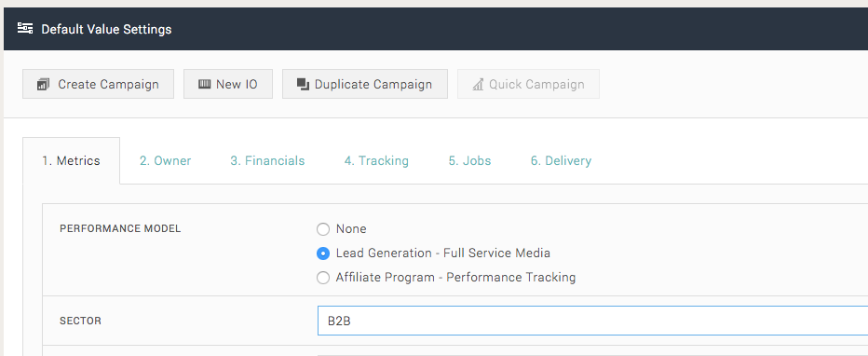This screenshot has width=868, height=356.
Task: Click the settings sliders icon in header
Action: (x=25, y=28)
